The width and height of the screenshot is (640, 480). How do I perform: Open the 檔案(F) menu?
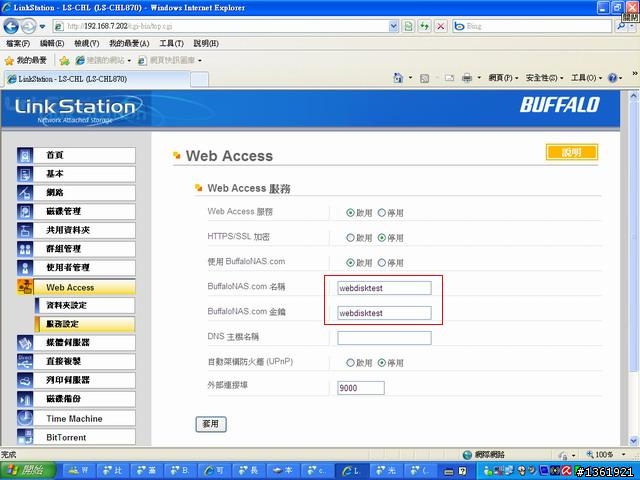tap(18, 43)
